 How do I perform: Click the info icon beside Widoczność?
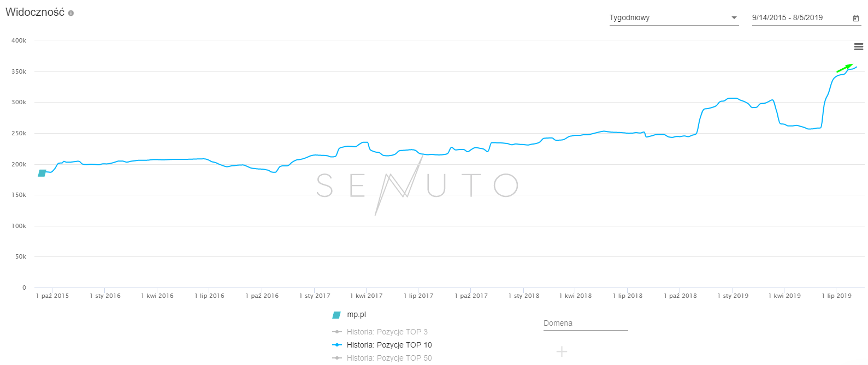[x=71, y=13]
